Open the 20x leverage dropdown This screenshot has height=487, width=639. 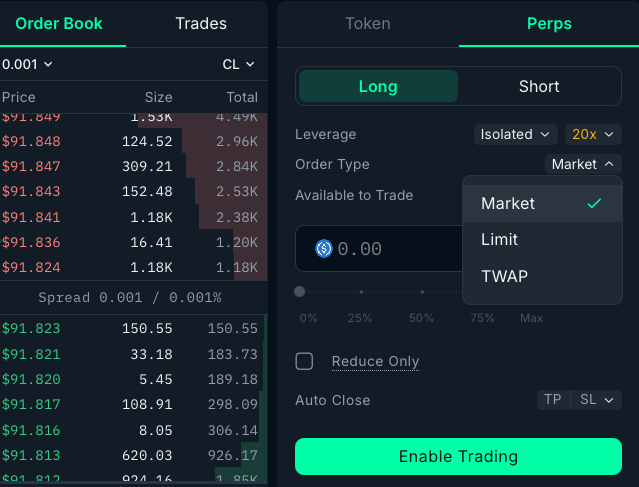pos(593,134)
